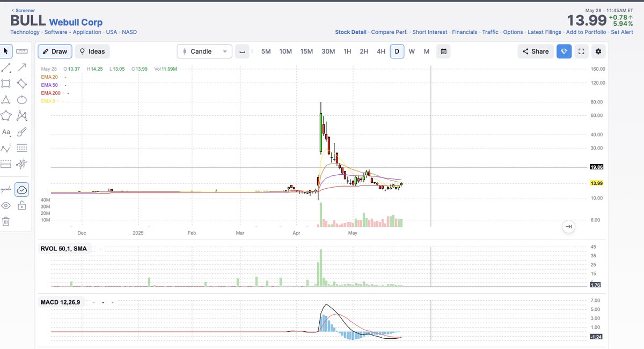Select the brush drawing tool
Image resolution: width=644 pixels, height=349 pixels.
coord(21,131)
